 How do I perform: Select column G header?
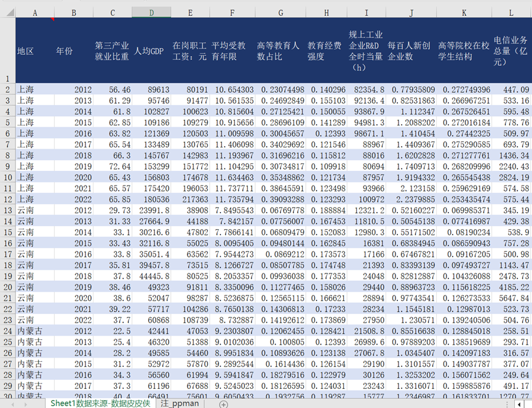coord(280,13)
